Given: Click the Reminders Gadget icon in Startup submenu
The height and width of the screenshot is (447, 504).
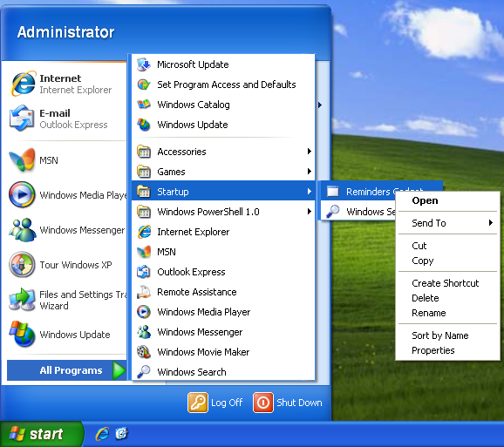Looking at the screenshot, I should 333,192.
